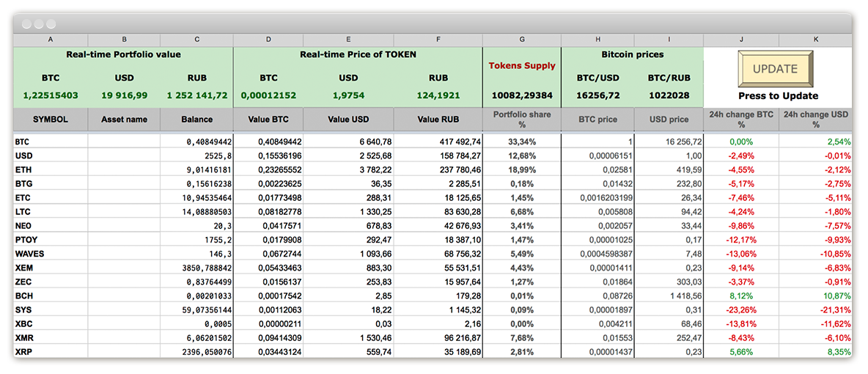Select the ETH Value RUB 237 780,46
The width and height of the screenshot is (868, 374).
(x=438, y=169)
